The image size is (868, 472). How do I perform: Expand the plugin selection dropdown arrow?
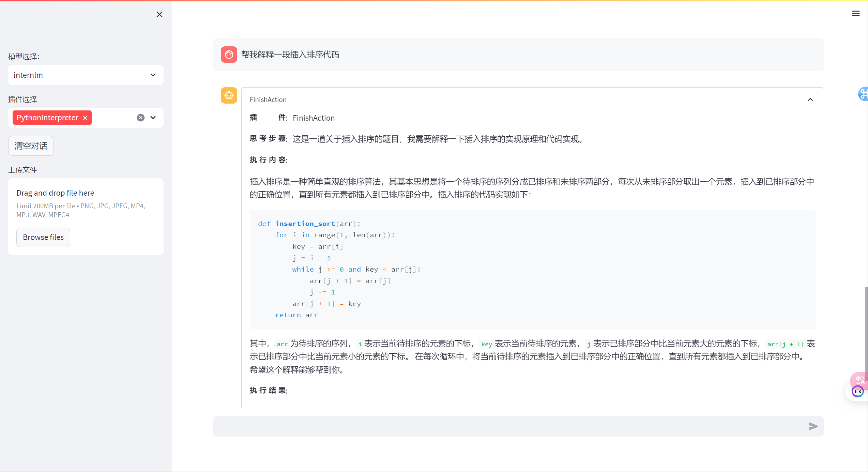[x=153, y=118]
